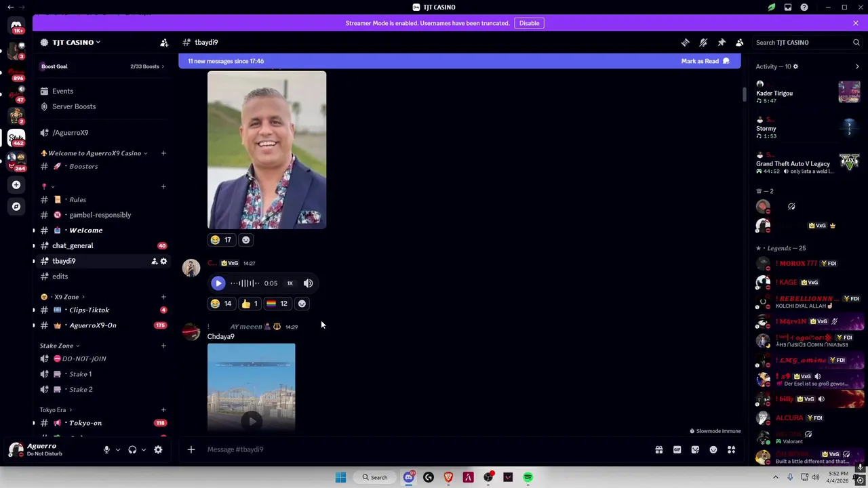
Task: Open the gift icon in message bar
Action: 658,449
